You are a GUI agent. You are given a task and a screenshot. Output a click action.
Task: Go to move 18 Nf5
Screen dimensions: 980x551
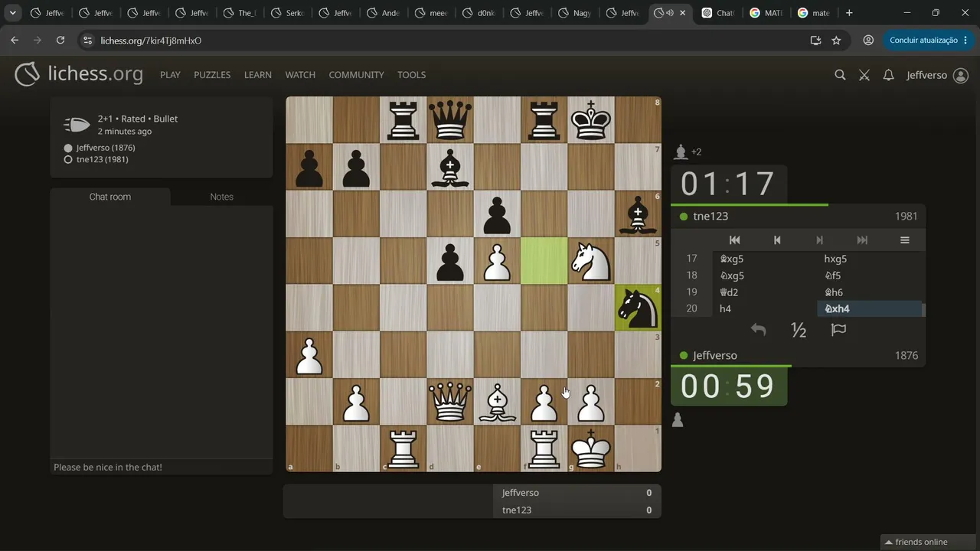coord(871,275)
